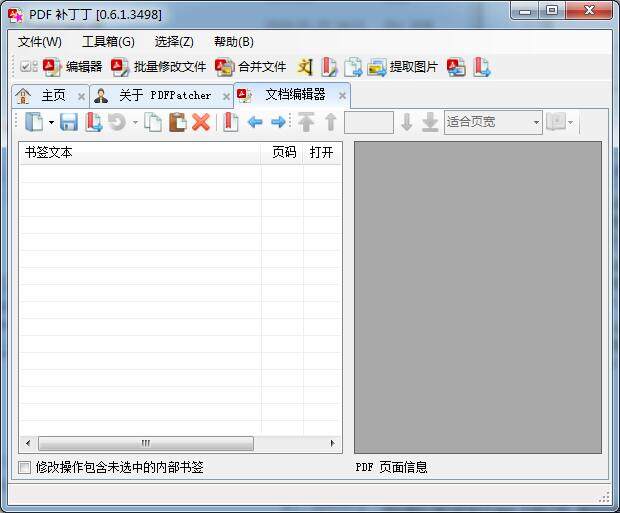Close the 关于 PDFPatcher tab

pos(226,96)
